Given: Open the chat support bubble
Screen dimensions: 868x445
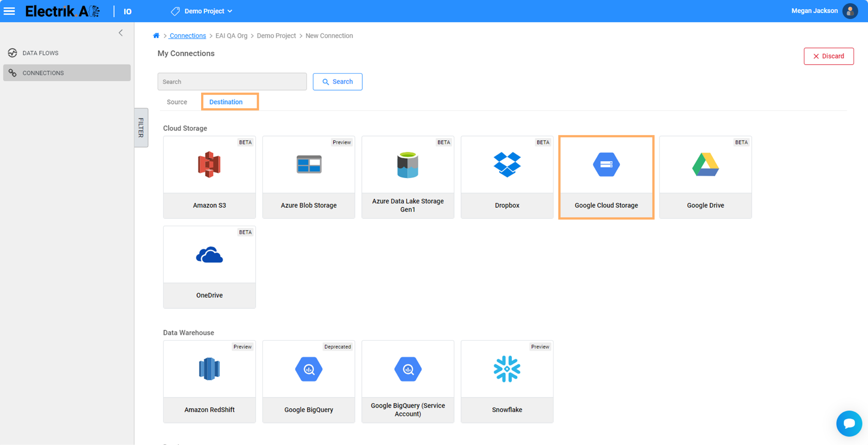Looking at the screenshot, I should pos(849,423).
